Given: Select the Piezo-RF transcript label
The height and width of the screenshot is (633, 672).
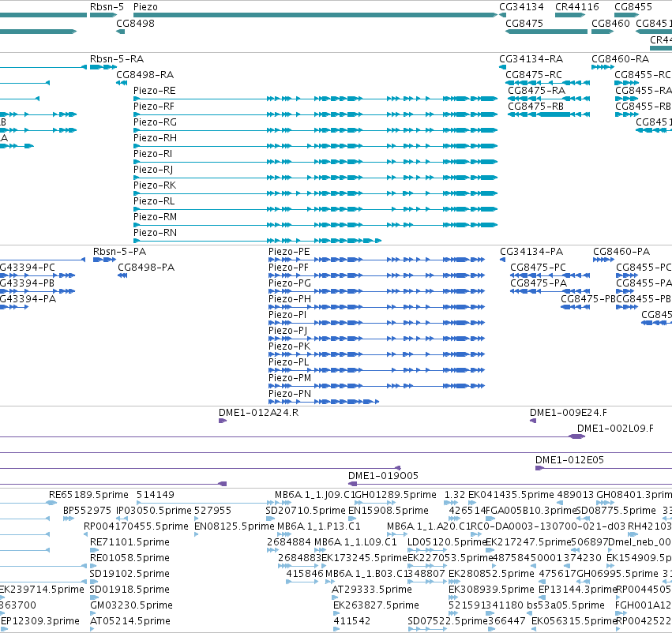Looking at the screenshot, I should tap(154, 107).
